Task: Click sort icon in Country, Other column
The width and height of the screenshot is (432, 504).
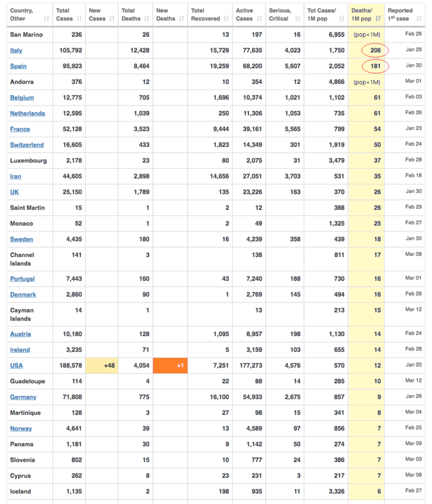Action: pyautogui.click(x=46, y=19)
